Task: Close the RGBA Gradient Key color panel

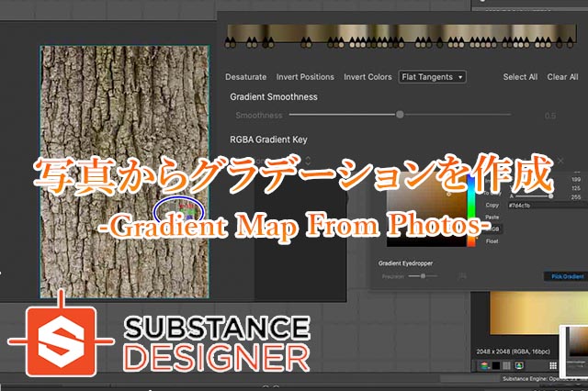Action: click(x=560, y=161)
